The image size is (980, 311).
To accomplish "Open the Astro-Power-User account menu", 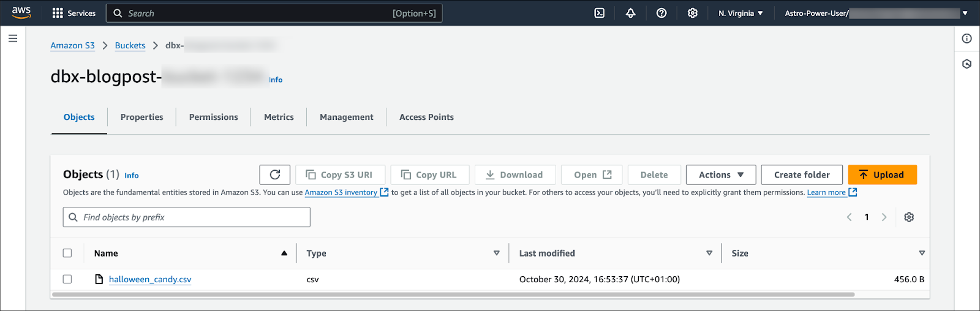I will coord(876,13).
